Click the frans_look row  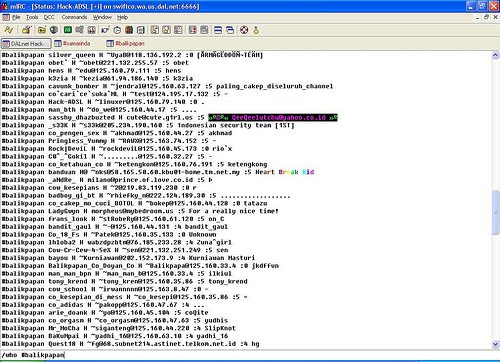113,219
